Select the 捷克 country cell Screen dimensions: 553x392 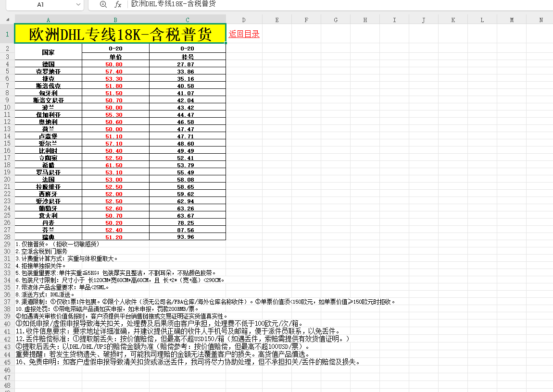[48, 78]
